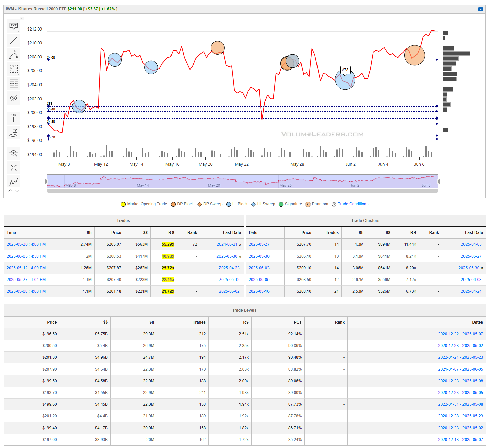Toggle DP Sweep legend item
The width and height of the screenshot is (488, 448).
point(210,204)
